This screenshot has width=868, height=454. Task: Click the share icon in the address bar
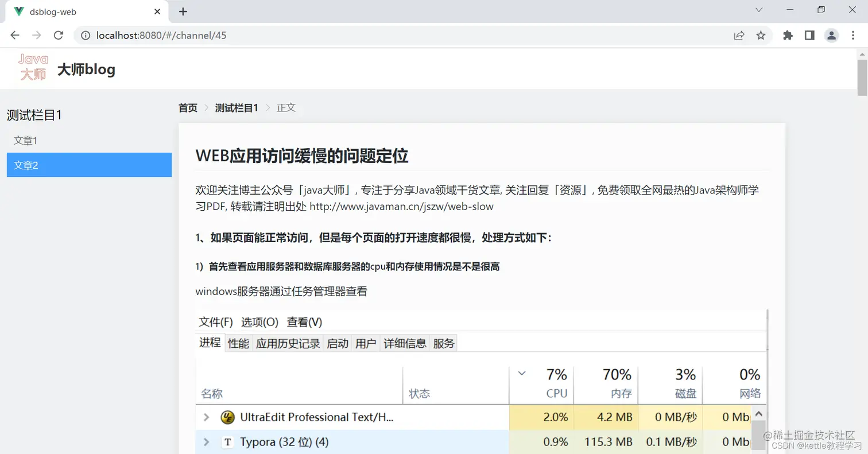tap(739, 35)
